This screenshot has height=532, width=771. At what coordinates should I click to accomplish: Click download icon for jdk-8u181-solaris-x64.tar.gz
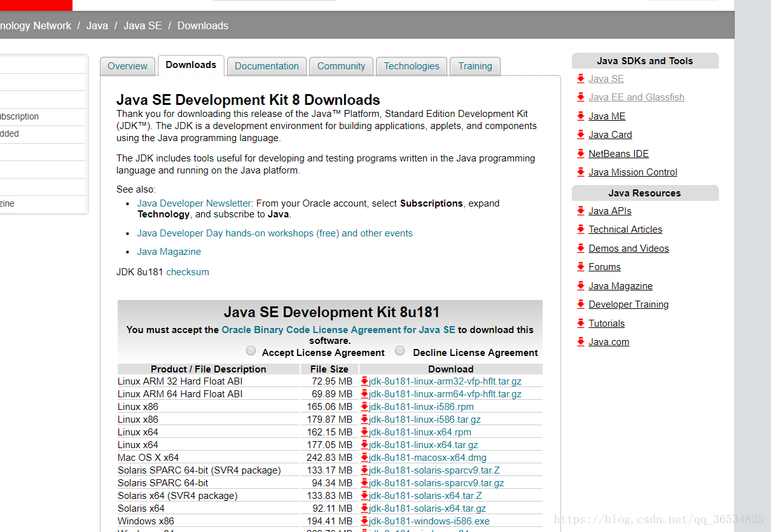pyautogui.click(x=365, y=508)
